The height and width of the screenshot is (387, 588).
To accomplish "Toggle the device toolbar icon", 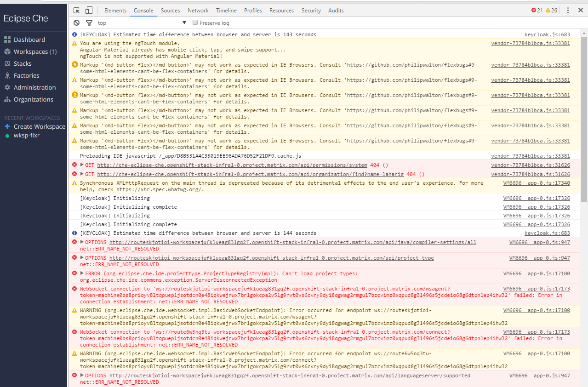I will [x=89, y=10].
